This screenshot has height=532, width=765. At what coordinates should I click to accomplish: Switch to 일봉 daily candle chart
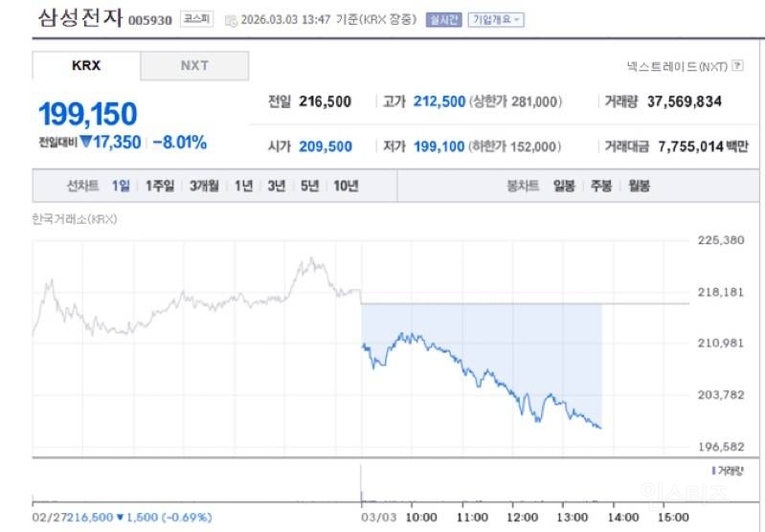point(564,187)
